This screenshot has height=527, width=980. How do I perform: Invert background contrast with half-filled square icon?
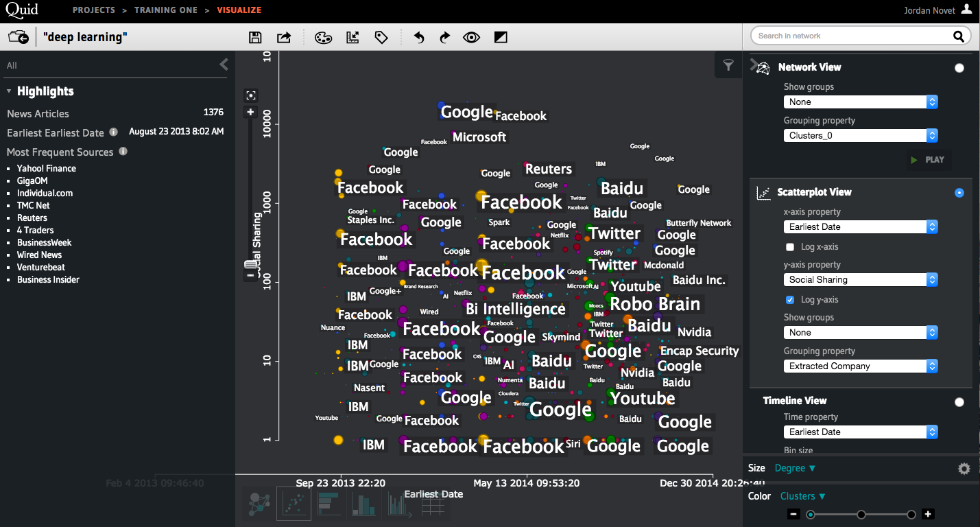(501, 38)
